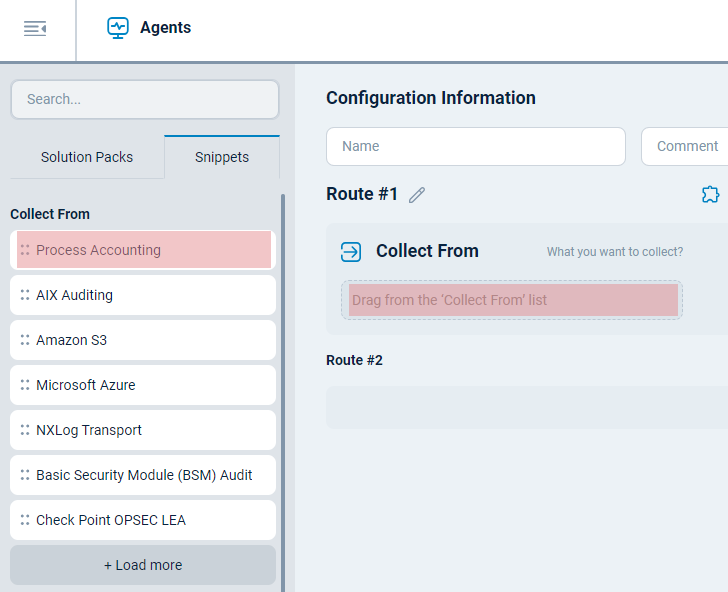Click the Collect From arrow icon
Screen dimensions: 728x592
[351, 252]
